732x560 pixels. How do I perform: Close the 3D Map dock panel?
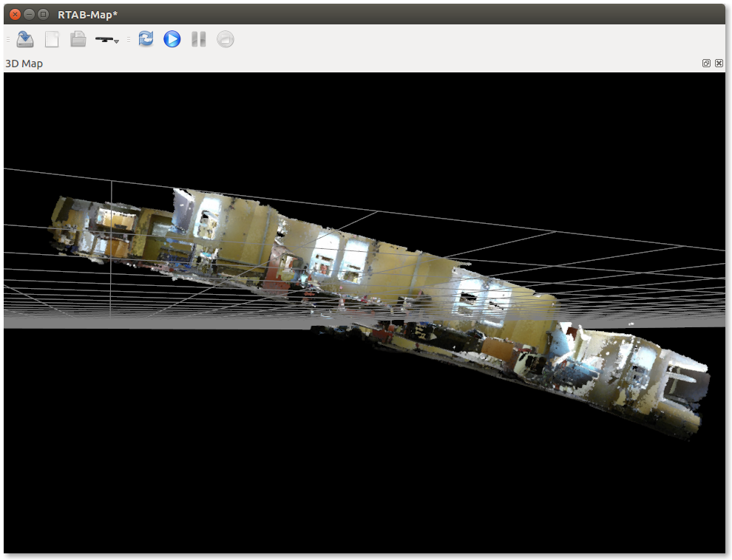pyautogui.click(x=719, y=64)
